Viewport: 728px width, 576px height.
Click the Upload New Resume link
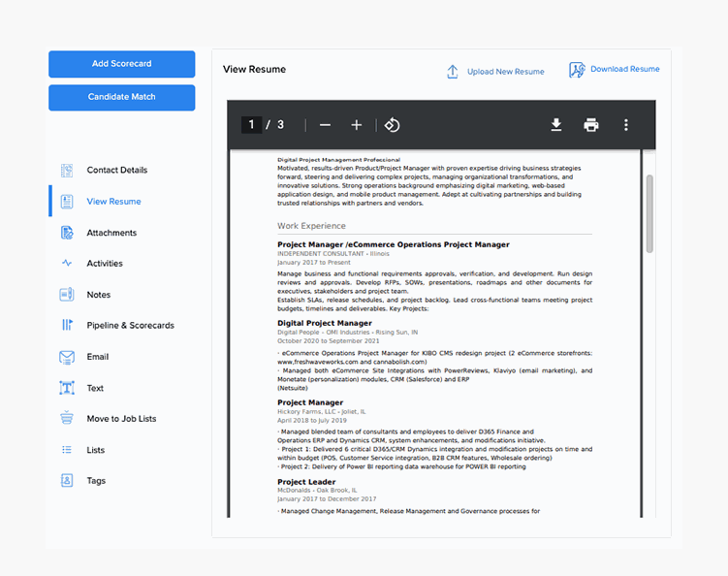pyautogui.click(x=506, y=72)
